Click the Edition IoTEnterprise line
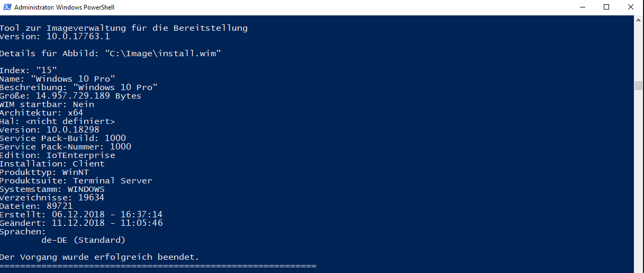Image resolution: width=644 pixels, height=273 pixels. 58,155
